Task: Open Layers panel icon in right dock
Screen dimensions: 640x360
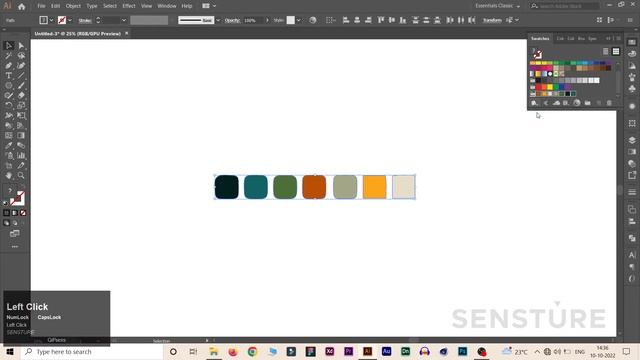Action: click(x=632, y=140)
